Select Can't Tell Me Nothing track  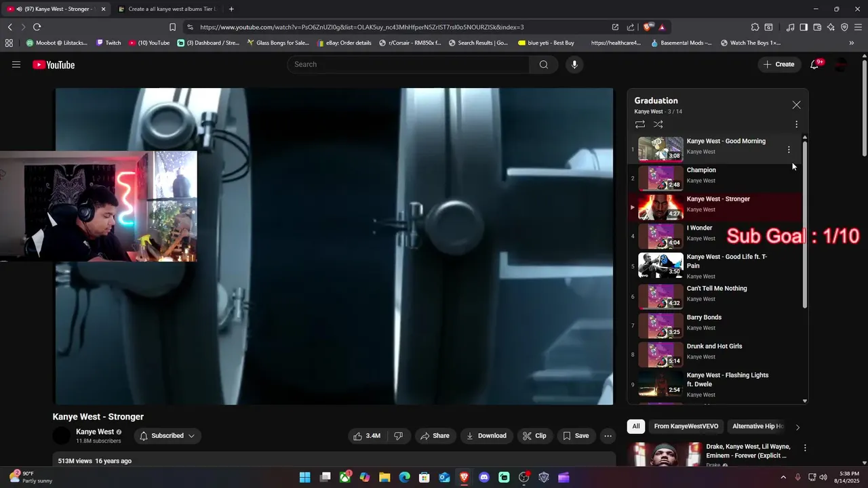(x=715, y=296)
